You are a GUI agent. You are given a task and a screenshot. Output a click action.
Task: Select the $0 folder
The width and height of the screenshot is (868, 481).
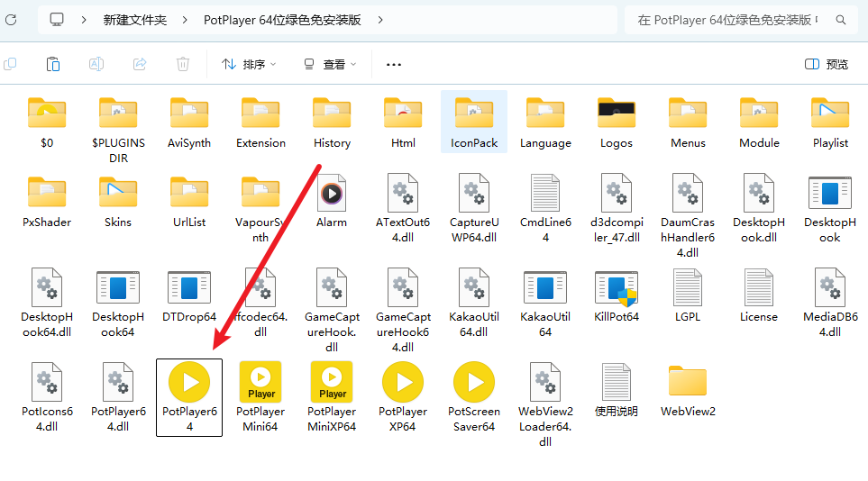(x=47, y=123)
